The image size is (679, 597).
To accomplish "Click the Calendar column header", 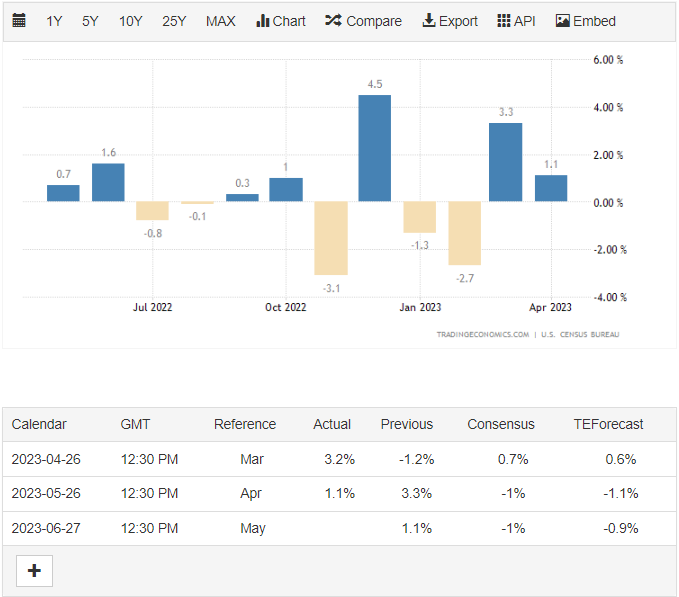I will (39, 424).
